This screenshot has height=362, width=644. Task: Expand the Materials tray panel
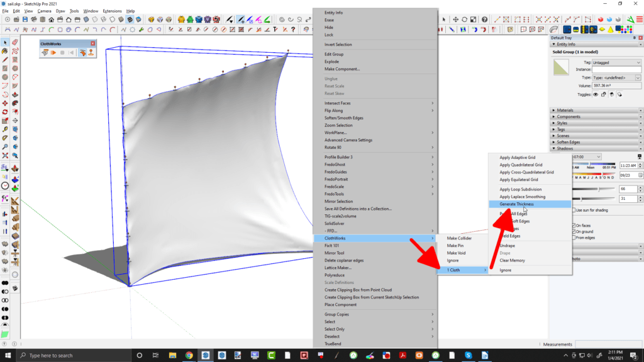click(x=596, y=110)
